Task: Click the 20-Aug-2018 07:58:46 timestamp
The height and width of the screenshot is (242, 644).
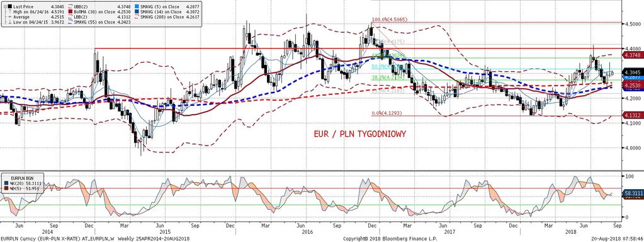Action: pos(618,238)
